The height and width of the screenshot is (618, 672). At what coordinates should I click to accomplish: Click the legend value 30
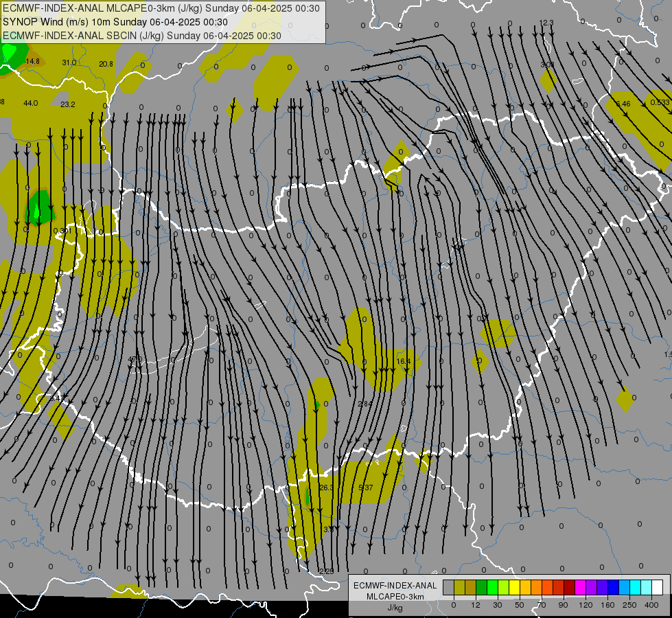(498, 605)
